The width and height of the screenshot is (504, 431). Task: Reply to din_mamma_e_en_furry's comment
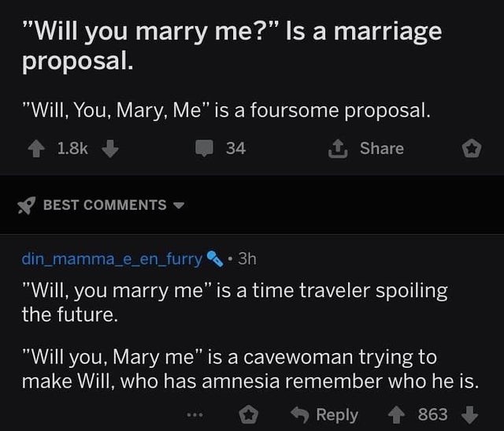coord(327,414)
